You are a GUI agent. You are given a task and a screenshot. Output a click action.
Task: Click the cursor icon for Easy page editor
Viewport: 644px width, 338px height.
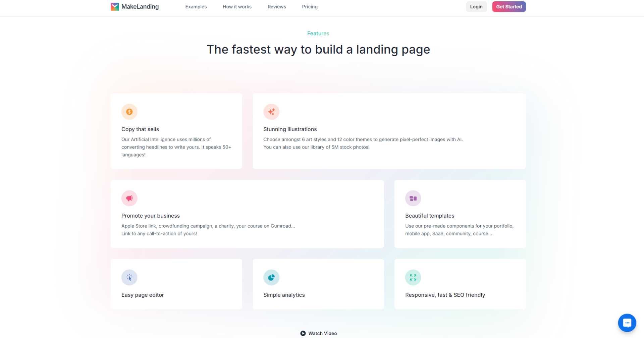(129, 277)
